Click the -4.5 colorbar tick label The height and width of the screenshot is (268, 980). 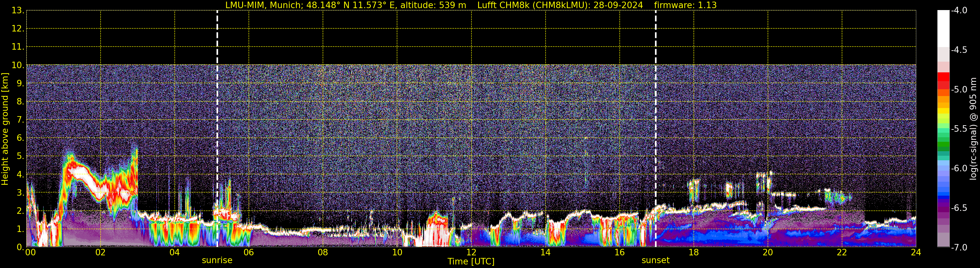959,50
